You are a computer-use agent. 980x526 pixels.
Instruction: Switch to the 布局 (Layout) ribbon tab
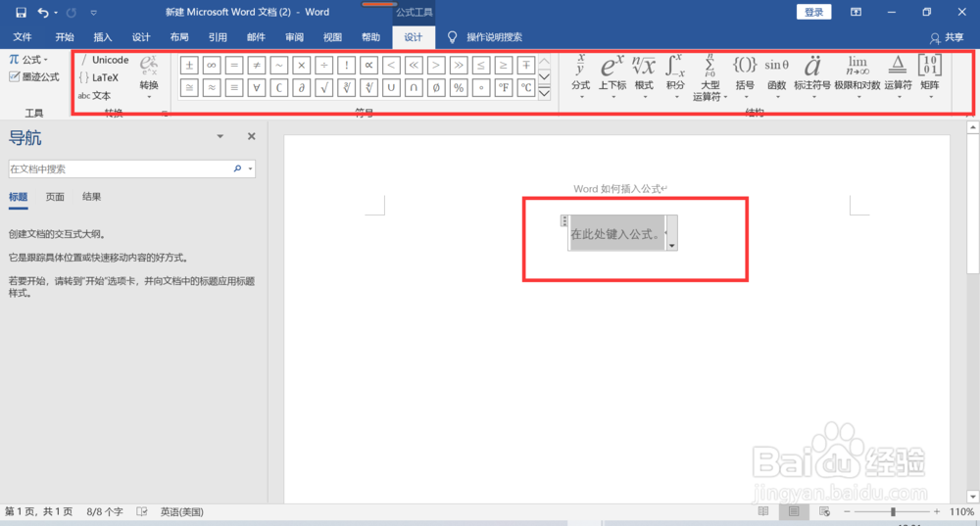(x=179, y=37)
